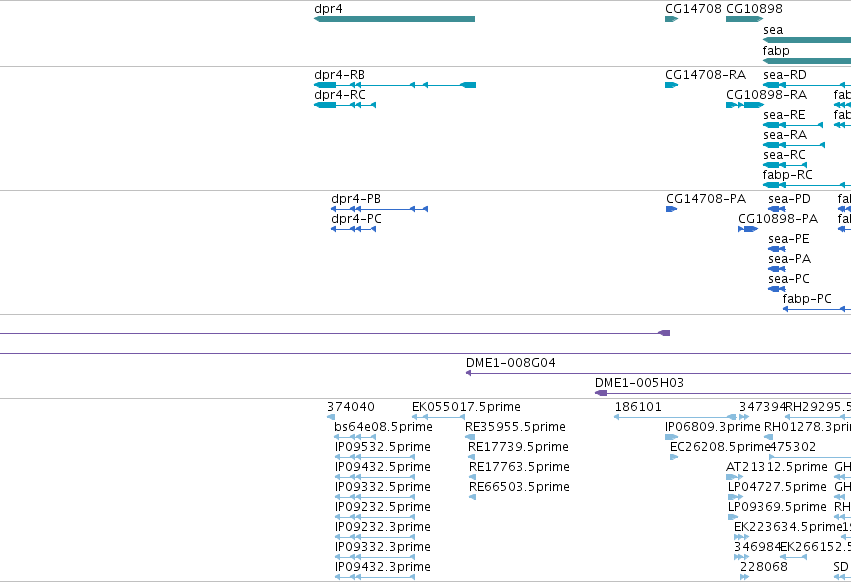Viewport: 851px width, 582px height.
Task: Select the sea-RA transcript label
Action: pos(785,135)
